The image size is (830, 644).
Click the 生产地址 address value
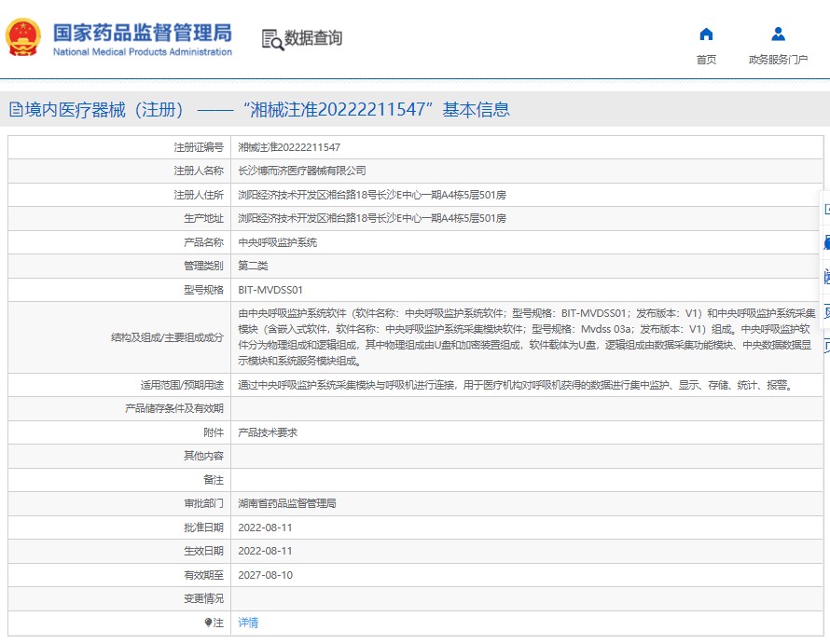click(x=372, y=218)
